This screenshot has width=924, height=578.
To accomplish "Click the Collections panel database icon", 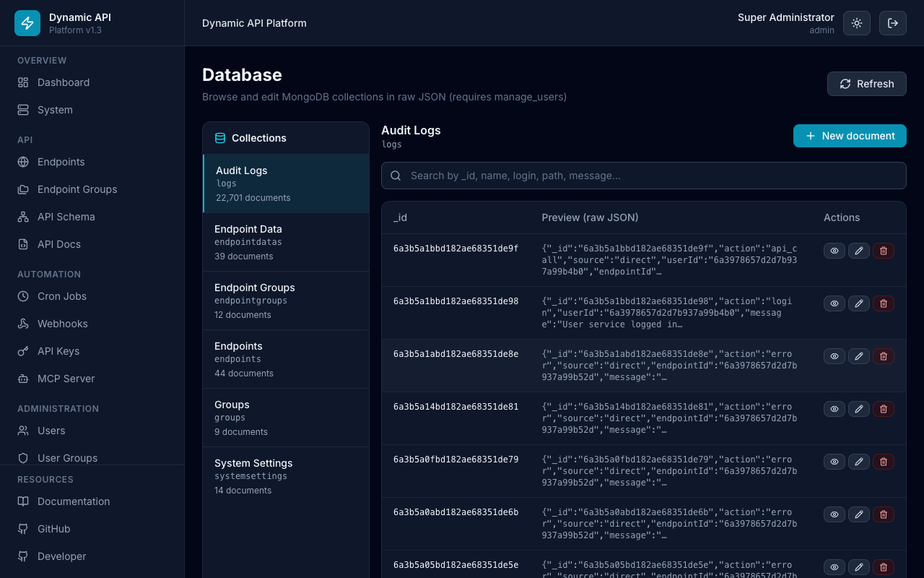I will 220,138.
